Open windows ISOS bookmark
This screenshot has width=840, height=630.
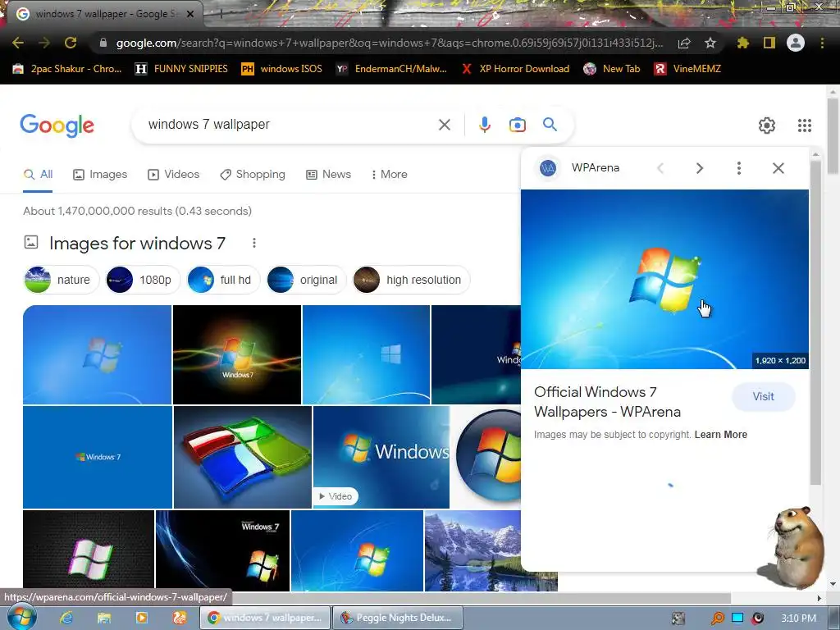pos(282,69)
